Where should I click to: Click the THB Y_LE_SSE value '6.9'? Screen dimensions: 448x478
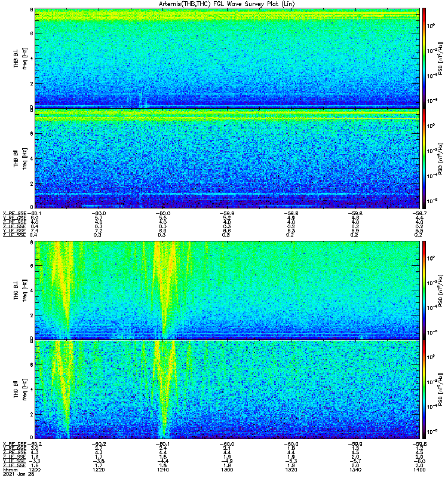pyautogui.click(x=162, y=231)
